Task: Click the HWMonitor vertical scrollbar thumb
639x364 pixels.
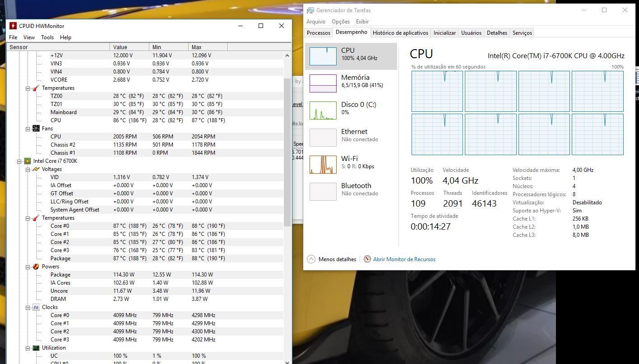Action: click(x=287, y=152)
